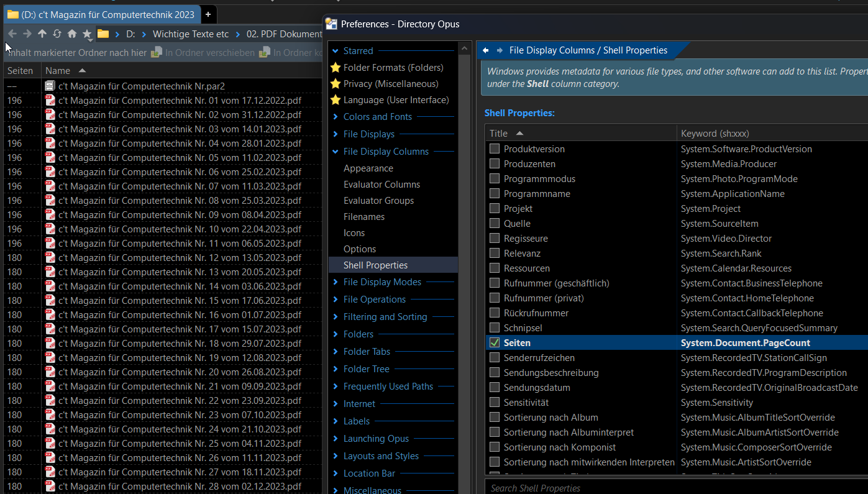868x494 pixels.
Task: Expand the Filtering and Sorting category
Action: click(336, 317)
